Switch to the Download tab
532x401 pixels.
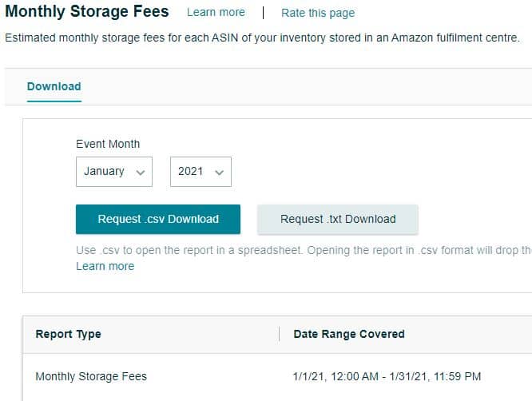click(54, 86)
